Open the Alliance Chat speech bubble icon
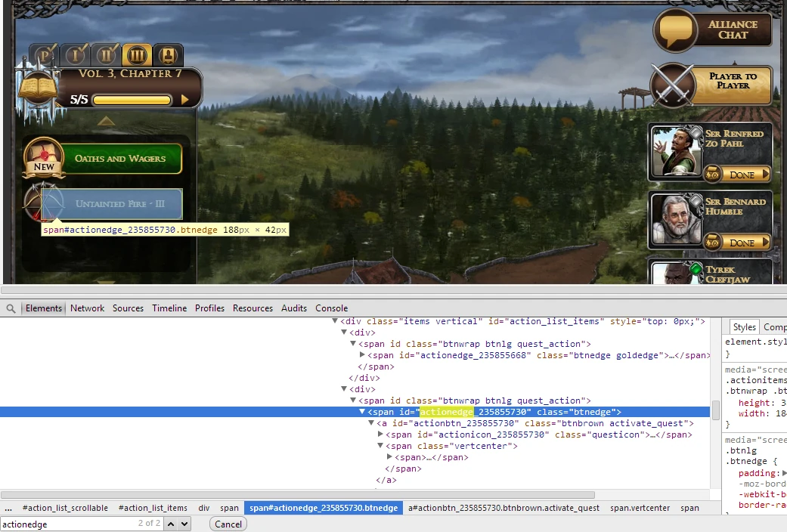The height and width of the screenshot is (532, 787). [676, 30]
